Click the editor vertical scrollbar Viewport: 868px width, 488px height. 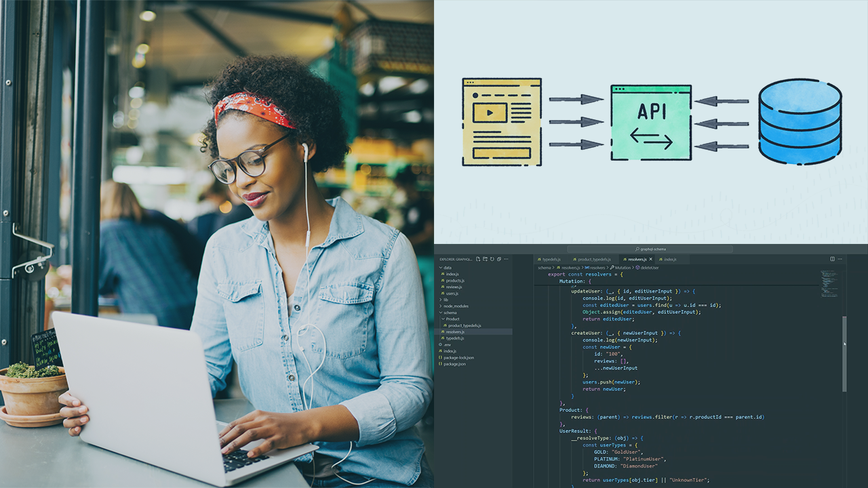click(844, 352)
